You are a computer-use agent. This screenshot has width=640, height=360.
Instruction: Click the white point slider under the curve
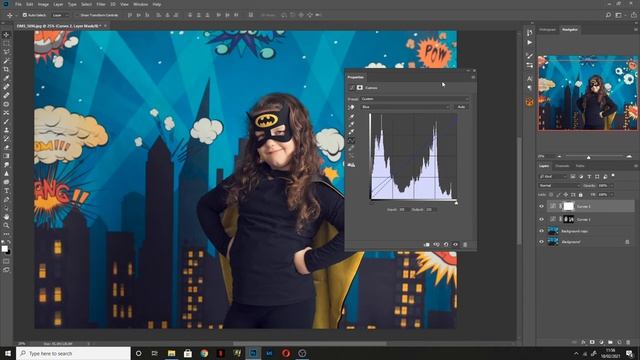pos(456,202)
